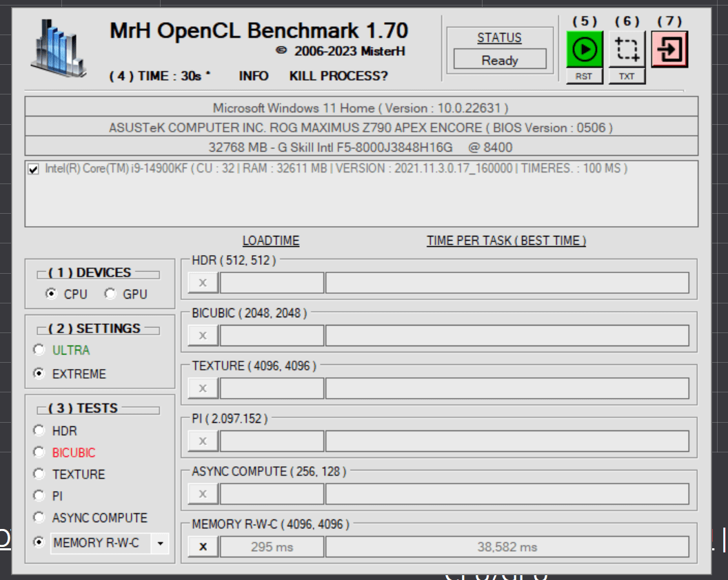Image resolution: width=728 pixels, height=580 pixels.
Task: Select the GPU device radio button
Action: pyautogui.click(x=110, y=294)
